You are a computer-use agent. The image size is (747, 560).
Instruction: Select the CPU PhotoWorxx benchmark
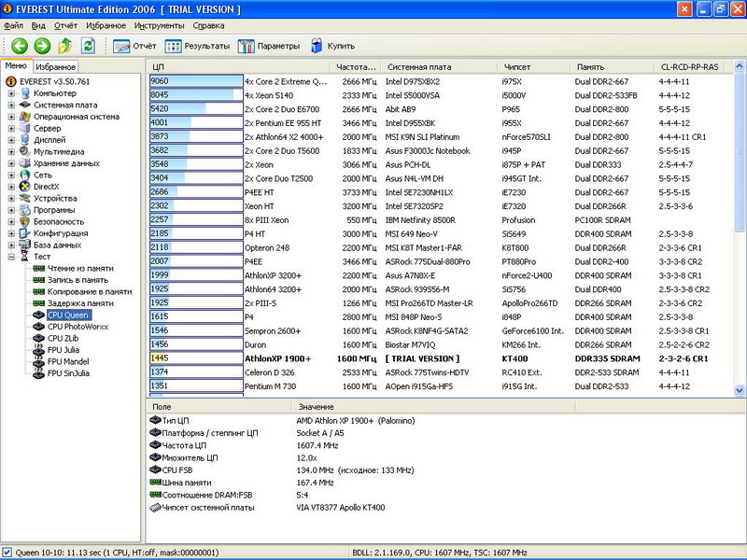click(78, 327)
